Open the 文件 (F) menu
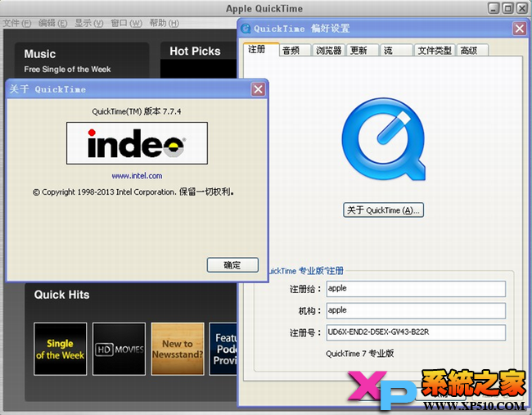Image resolution: width=532 pixels, height=415 pixels. point(17,23)
